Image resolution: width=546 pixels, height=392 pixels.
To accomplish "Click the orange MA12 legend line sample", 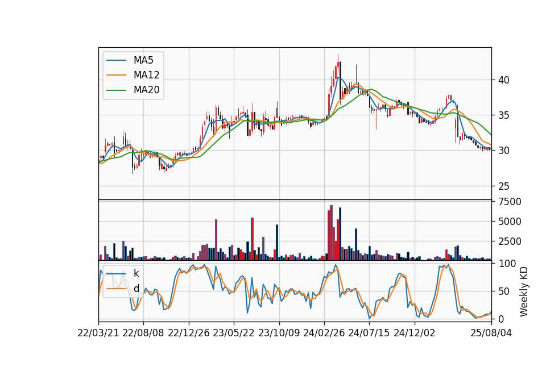I will click(x=116, y=75).
